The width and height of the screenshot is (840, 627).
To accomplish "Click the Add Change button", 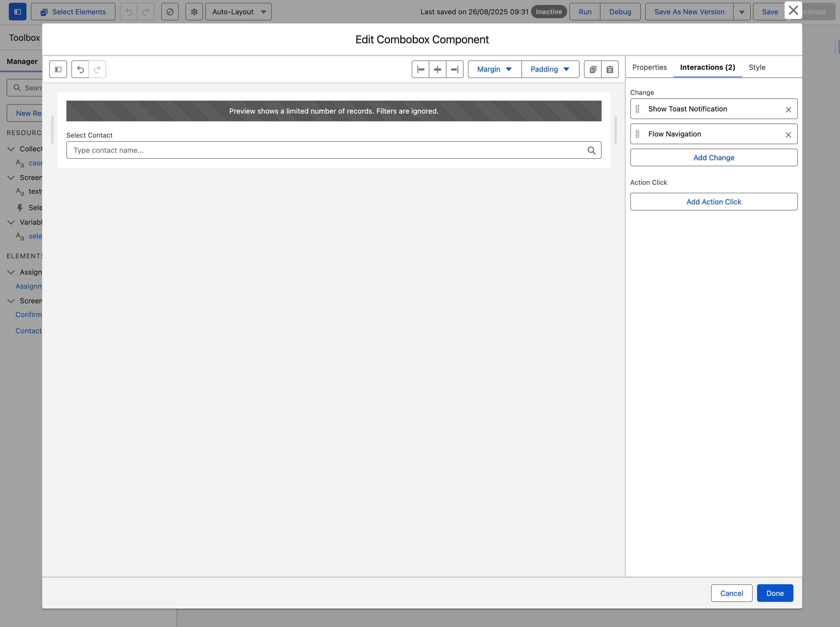I will click(713, 157).
